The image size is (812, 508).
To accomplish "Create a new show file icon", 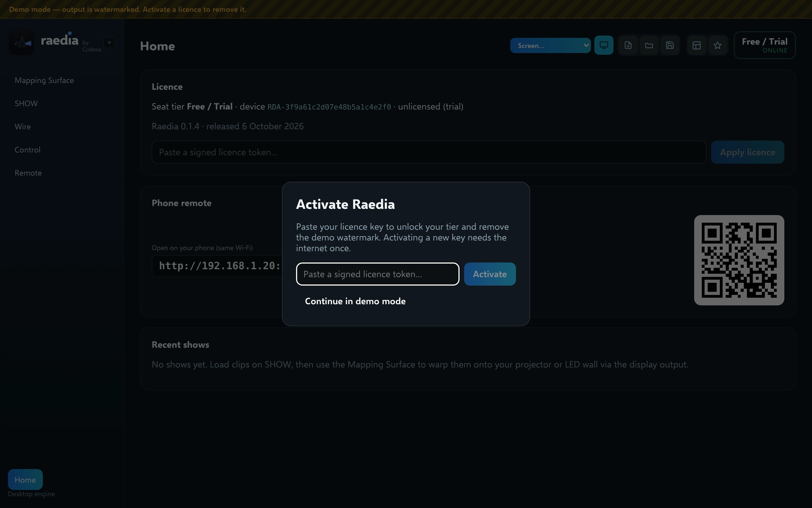I will tap(628, 45).
